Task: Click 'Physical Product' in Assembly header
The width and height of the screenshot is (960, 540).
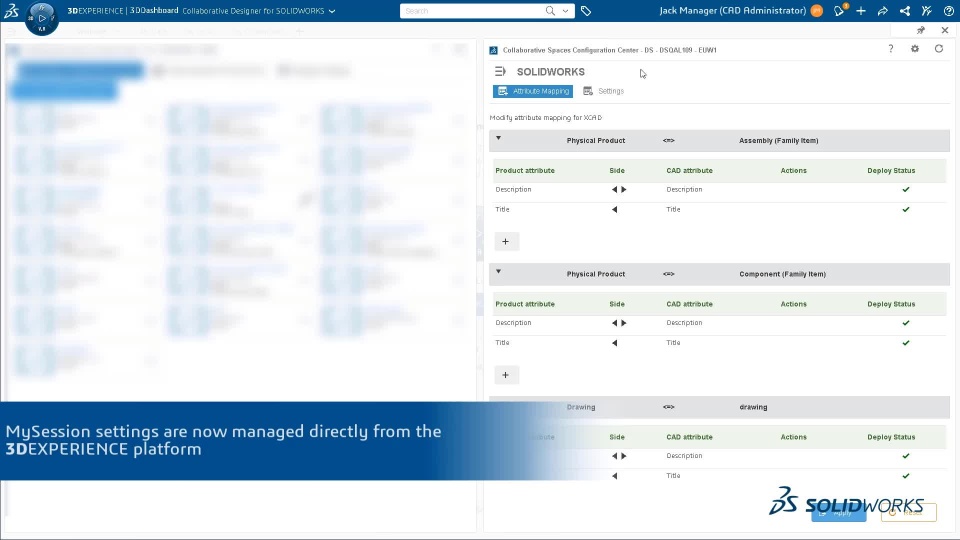Action: pos(596,141)
